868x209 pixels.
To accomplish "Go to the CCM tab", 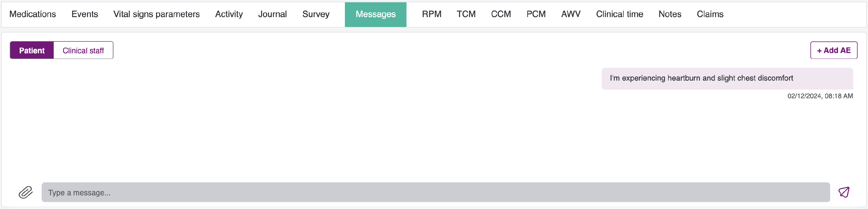I will [501, 14].
